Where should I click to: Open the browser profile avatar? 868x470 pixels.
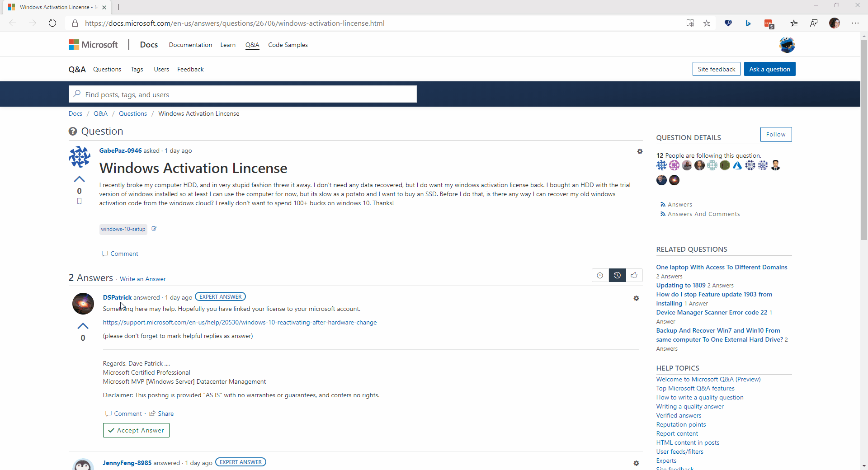click(x=835, y=23)
